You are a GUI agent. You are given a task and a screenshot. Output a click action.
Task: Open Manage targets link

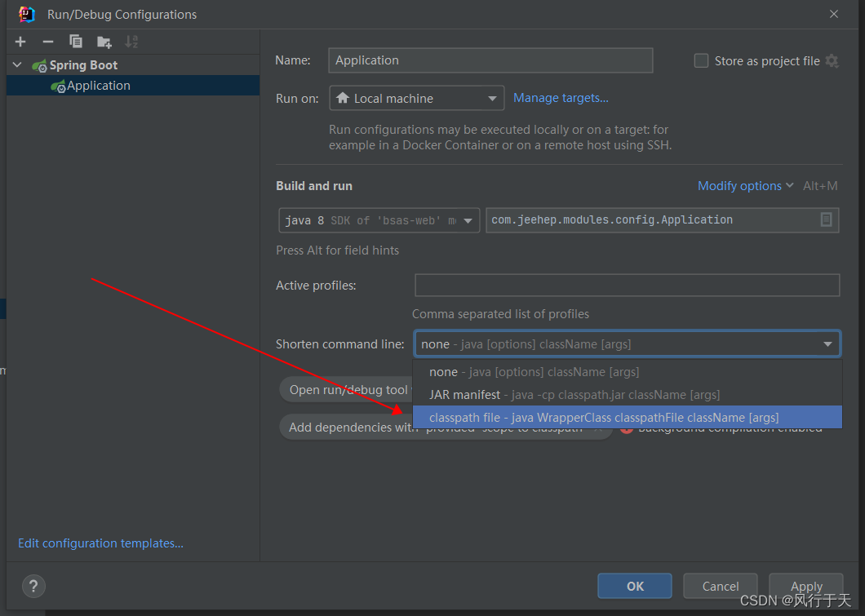click(x=561, y=98)
